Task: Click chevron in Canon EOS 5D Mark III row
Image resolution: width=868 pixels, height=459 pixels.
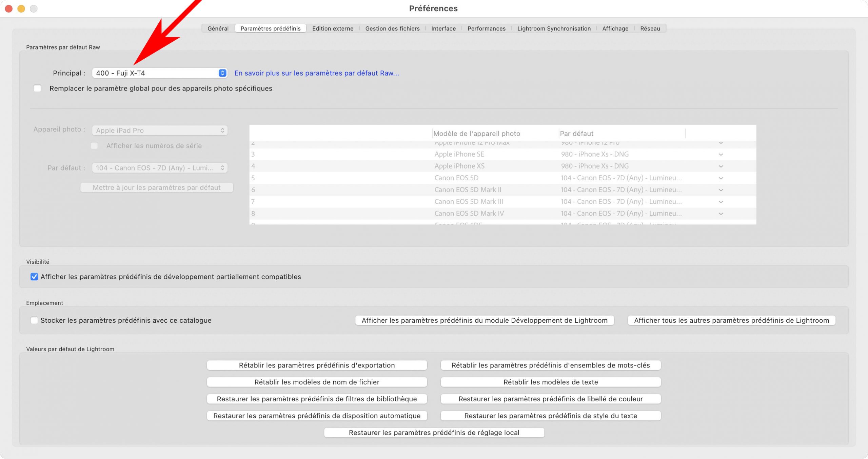Action: click(721, 202)
